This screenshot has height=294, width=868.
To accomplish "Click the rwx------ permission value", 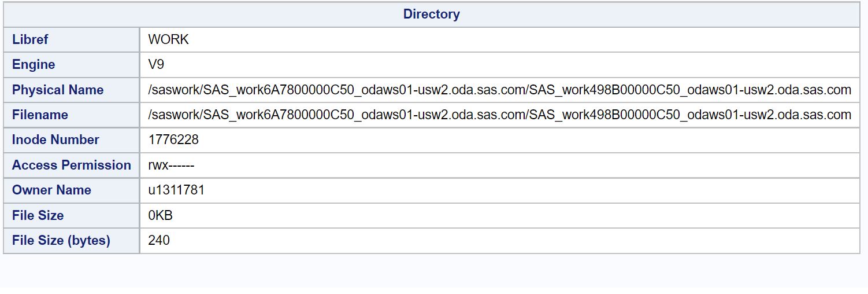I will click(171, 165).
